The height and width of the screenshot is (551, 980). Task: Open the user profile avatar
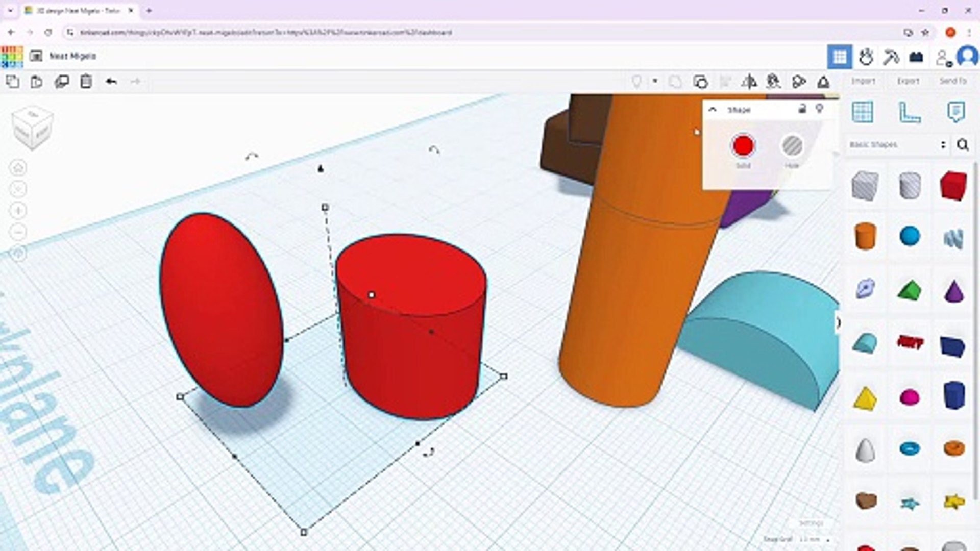pyautogui.click(x=968, y=56)
